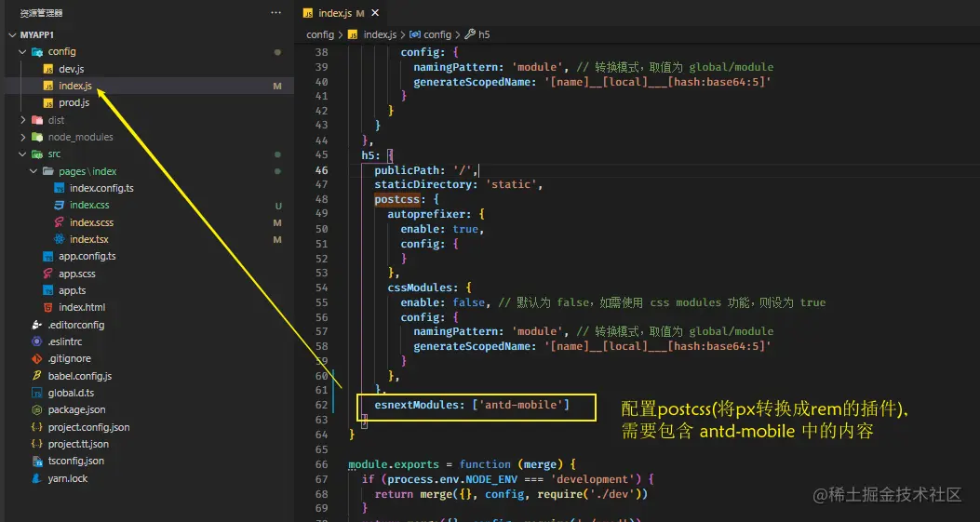Click the npm icon of package.json

click(37, 409)
